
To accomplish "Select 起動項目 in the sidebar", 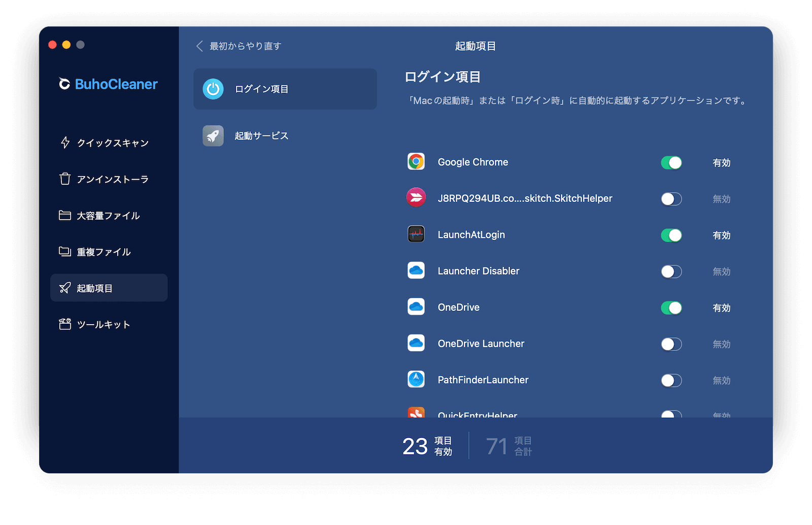I will point(109,288).
